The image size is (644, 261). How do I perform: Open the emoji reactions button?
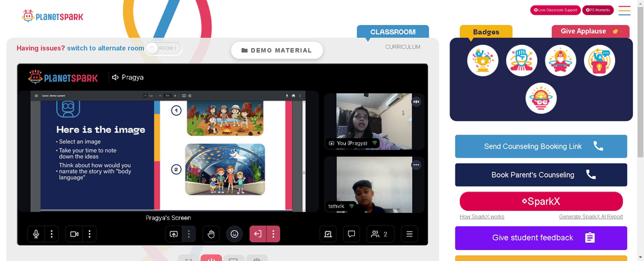tap(234, 234)
